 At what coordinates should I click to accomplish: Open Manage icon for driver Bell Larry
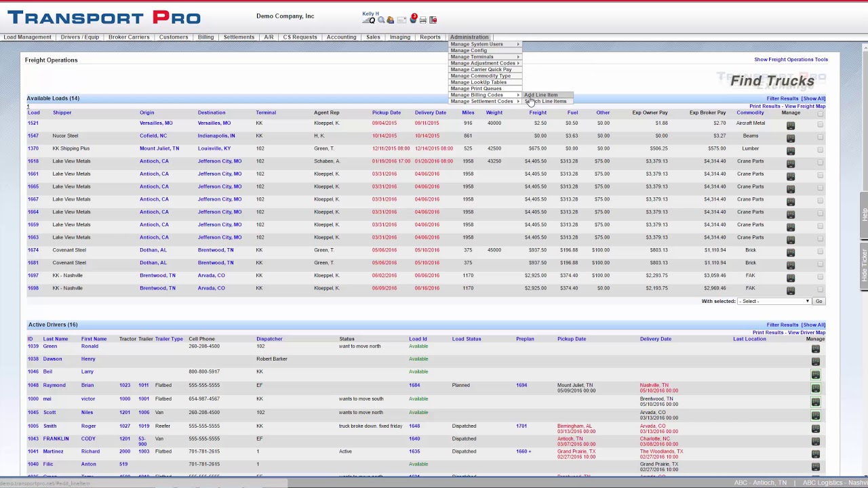tap(816, 375)
